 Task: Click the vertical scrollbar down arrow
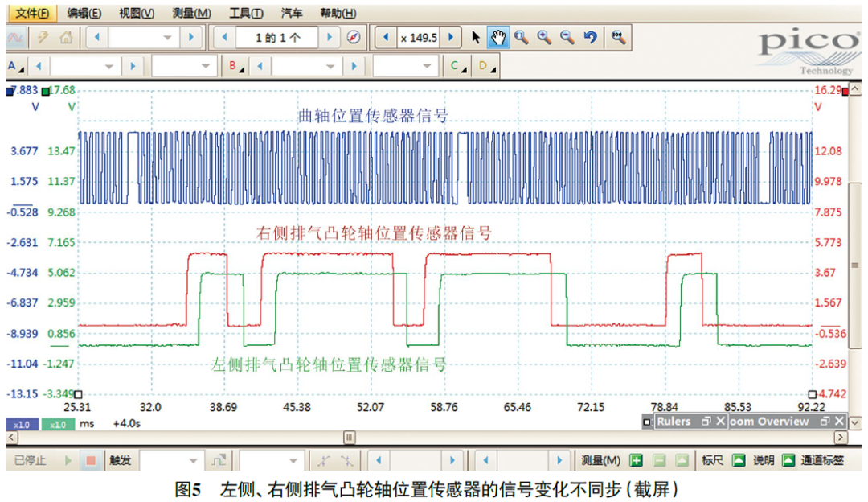click(x=856, y=422)
